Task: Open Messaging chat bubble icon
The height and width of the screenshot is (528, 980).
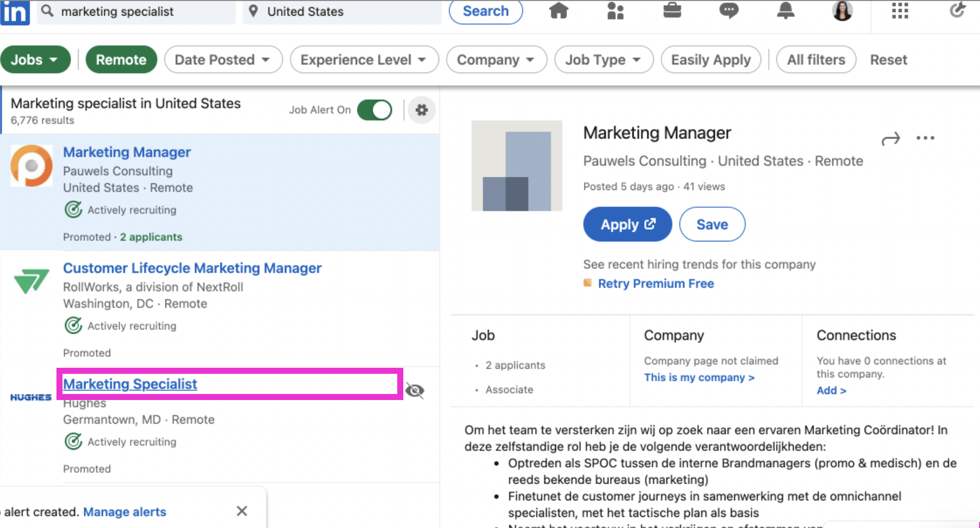Action: point(728,11)
